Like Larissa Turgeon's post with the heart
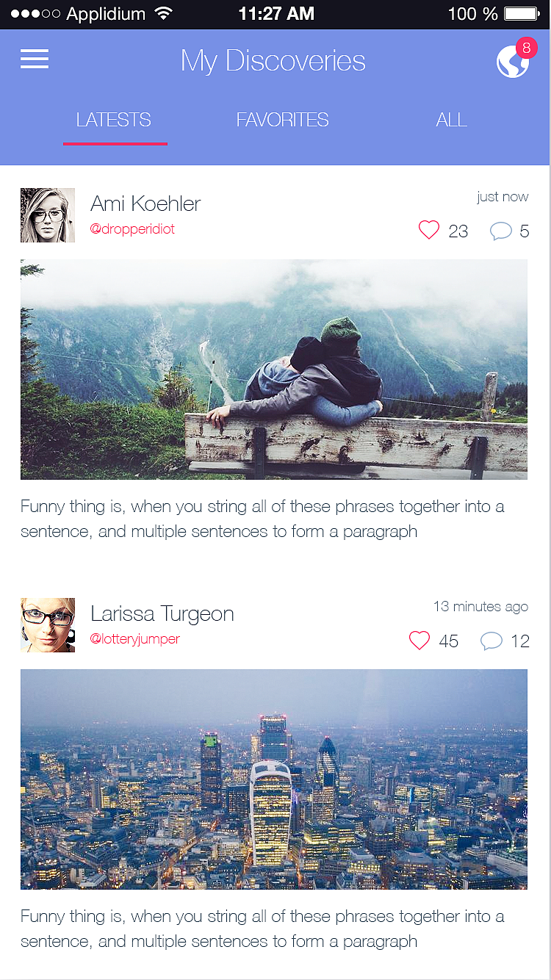 tap(419, 641)
